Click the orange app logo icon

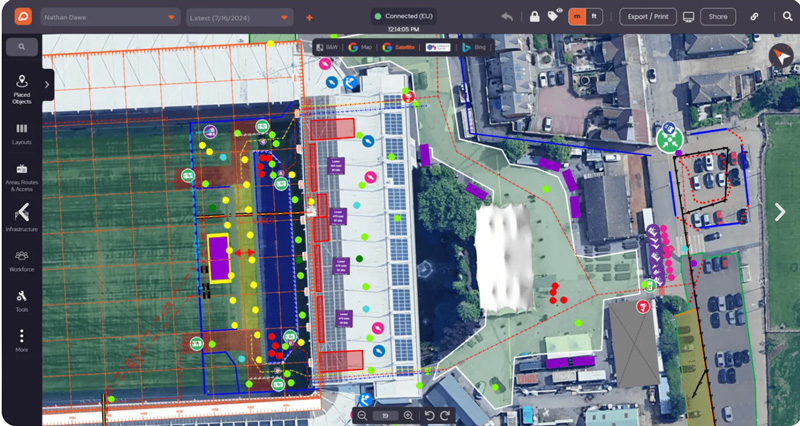click(x=23, y=17)
